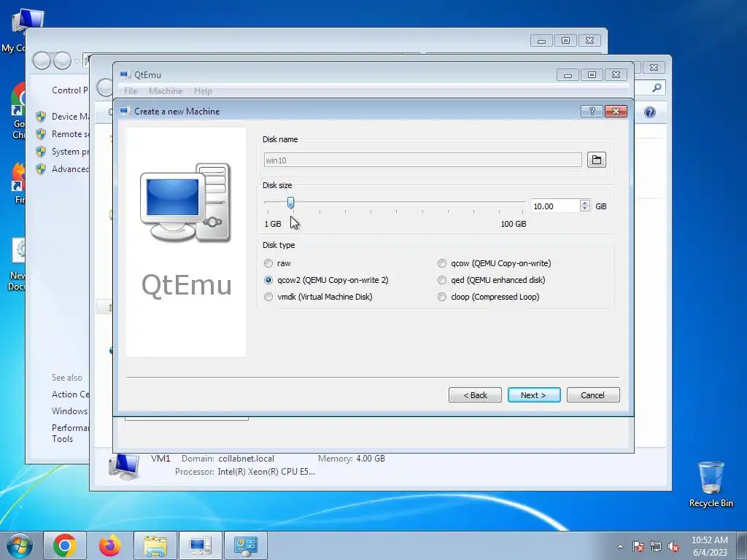The width and height of the screenshot is (747, 560).
Task: Open Action Center under See also
Action: 70,394
